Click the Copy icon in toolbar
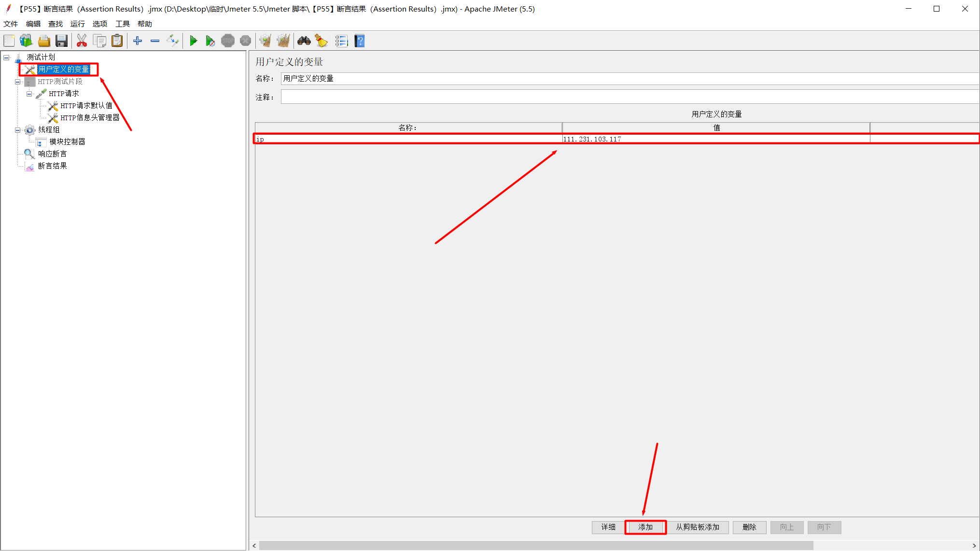Screen dimensions: 980x551 (99, 41)
